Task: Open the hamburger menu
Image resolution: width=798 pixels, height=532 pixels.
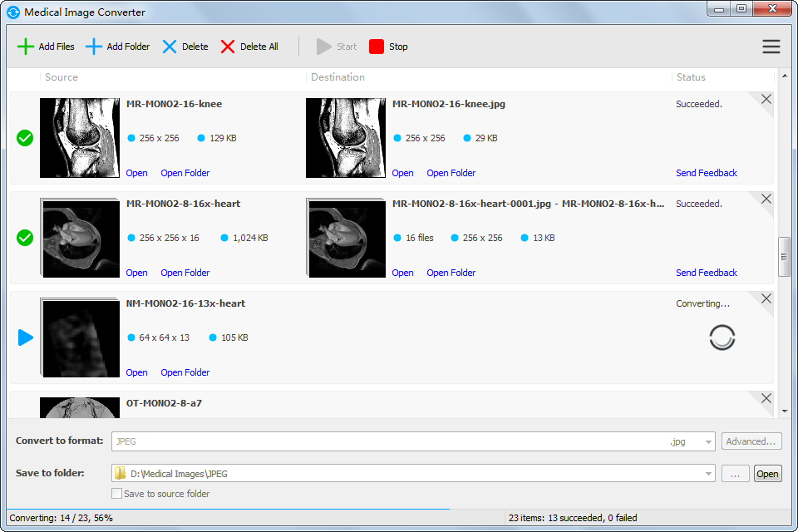Action: coord(771,47)
